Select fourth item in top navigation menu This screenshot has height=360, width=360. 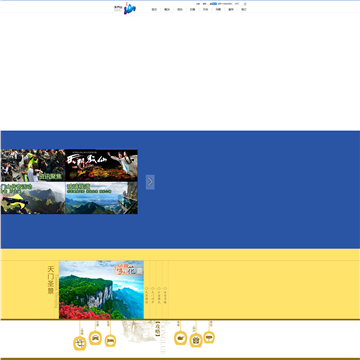193,9
